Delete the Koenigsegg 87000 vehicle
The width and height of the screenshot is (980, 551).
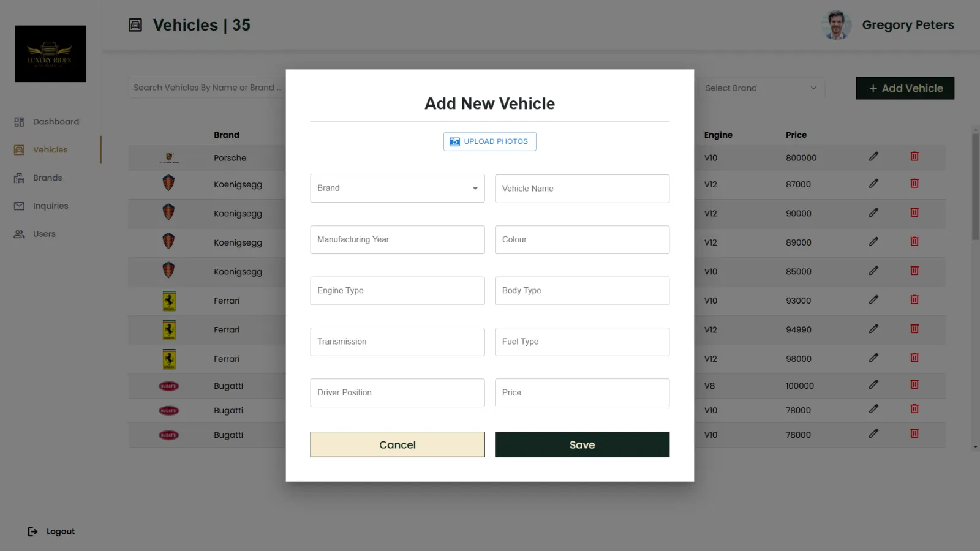pyautogui.click(x=914, y=183)
